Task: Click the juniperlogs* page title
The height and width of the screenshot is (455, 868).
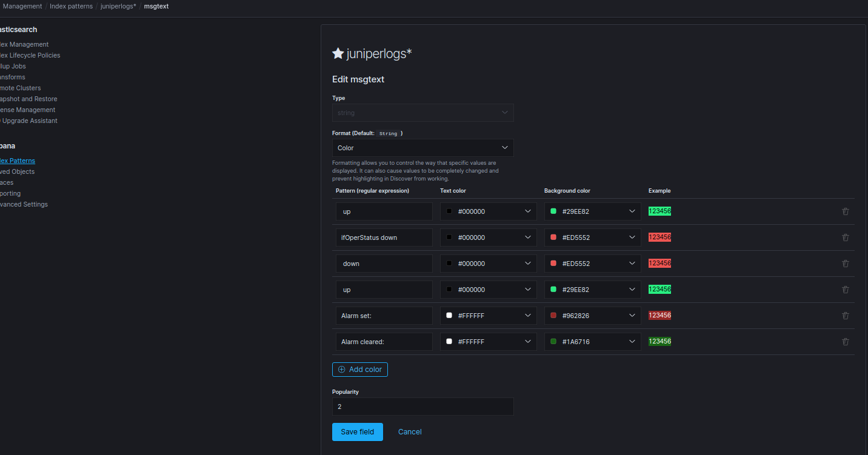Action: (379, 53)
